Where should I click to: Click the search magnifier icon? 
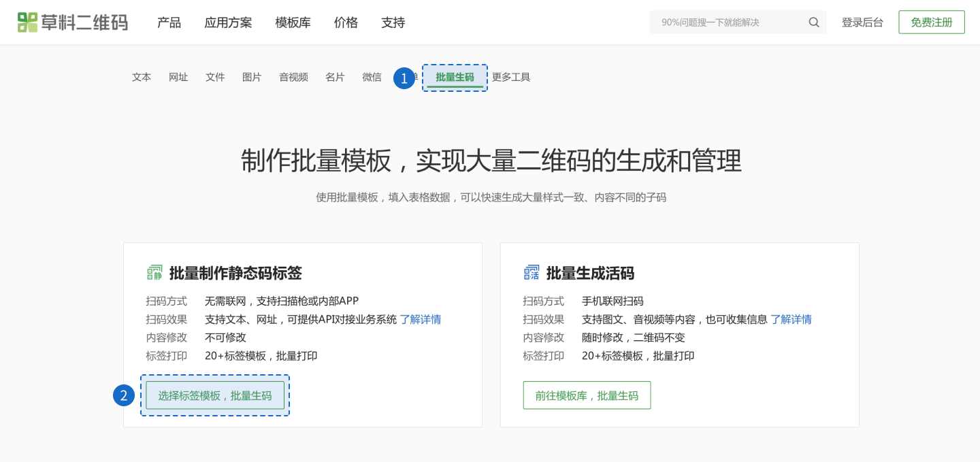pyautogui.click(x=814, y=22)
